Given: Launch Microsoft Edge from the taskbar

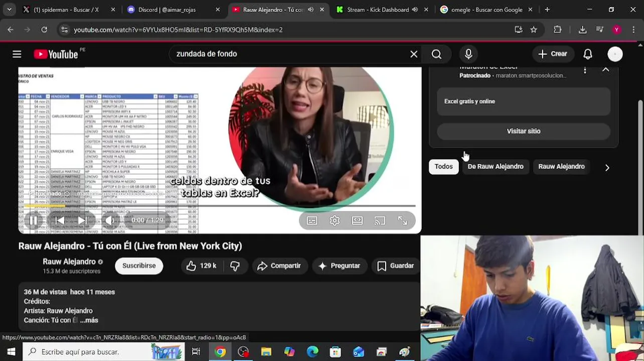Looking at the screenshot, I should coord(312,351).
